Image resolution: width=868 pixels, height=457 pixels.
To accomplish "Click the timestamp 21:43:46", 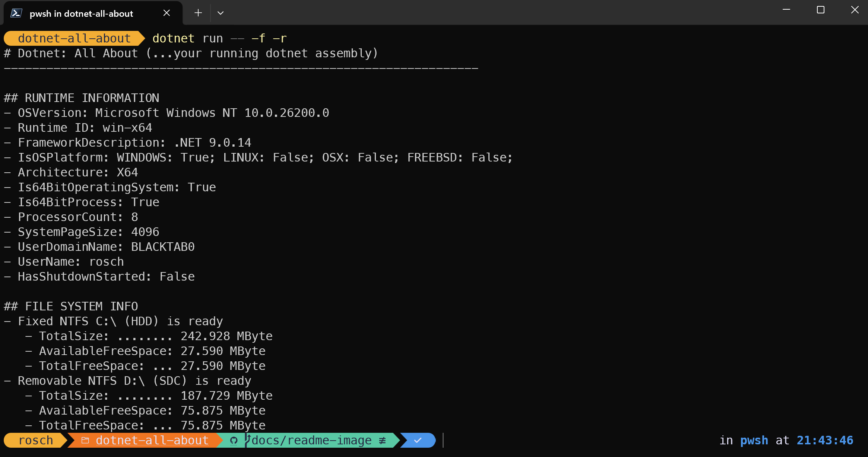I will coord(824,440).
